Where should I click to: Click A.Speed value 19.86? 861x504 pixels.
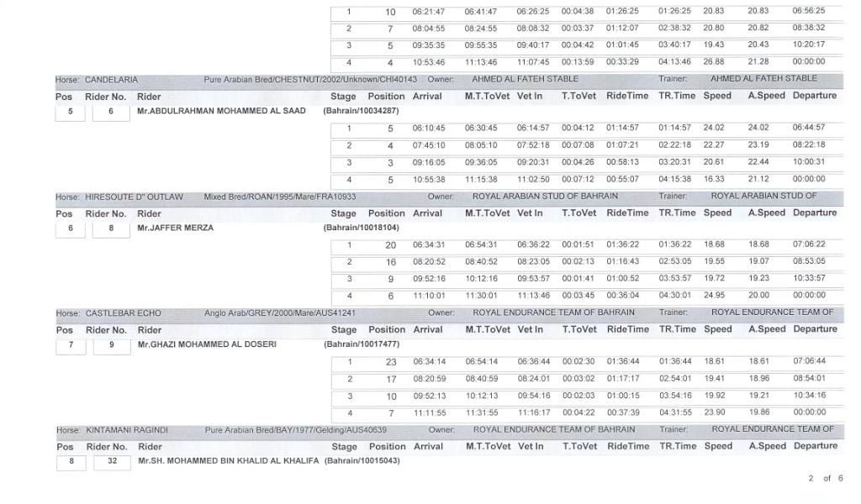click(759, 412)
